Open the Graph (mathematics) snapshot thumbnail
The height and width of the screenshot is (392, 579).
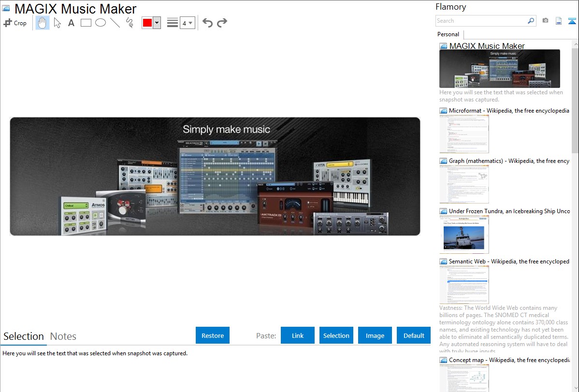tap(464, 184)
